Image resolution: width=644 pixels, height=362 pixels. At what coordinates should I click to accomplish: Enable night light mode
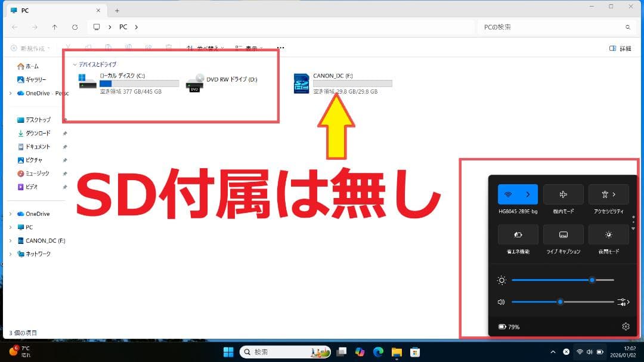tap(609, 234)
